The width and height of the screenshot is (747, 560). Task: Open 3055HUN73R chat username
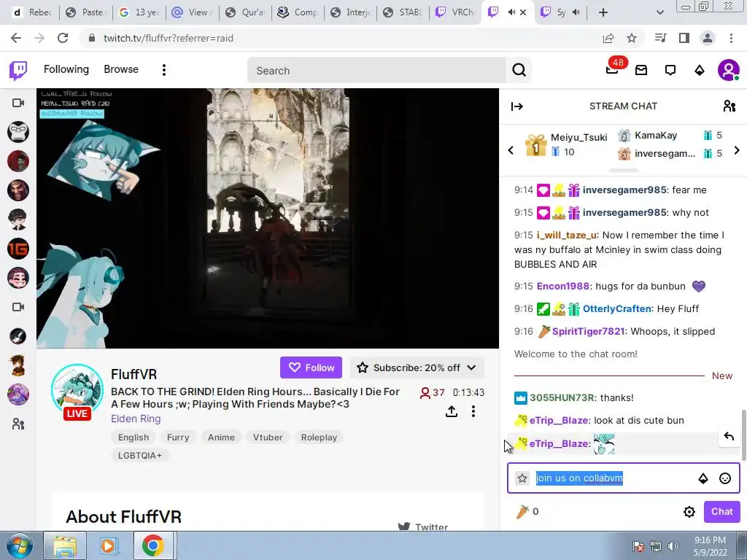562,397
